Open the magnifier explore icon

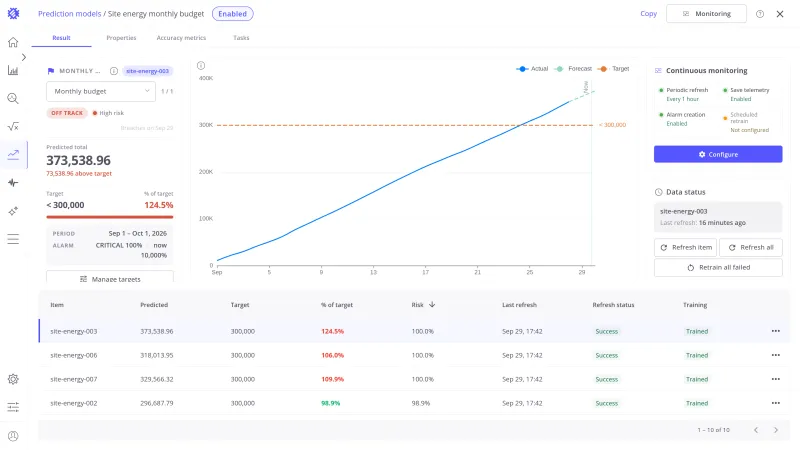coord(13,98)
